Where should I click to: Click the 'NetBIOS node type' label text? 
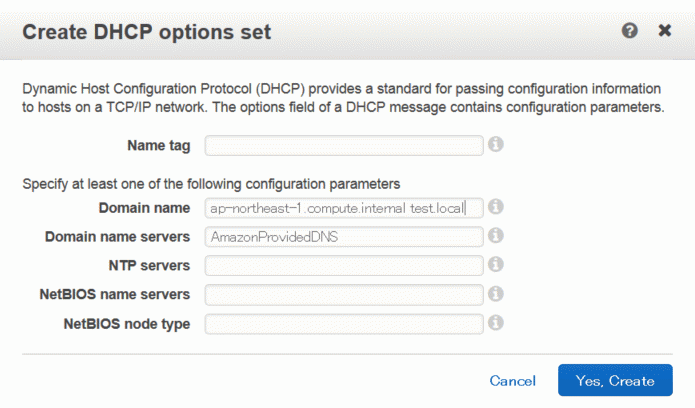pyautogui.click(x=127, y=324)
